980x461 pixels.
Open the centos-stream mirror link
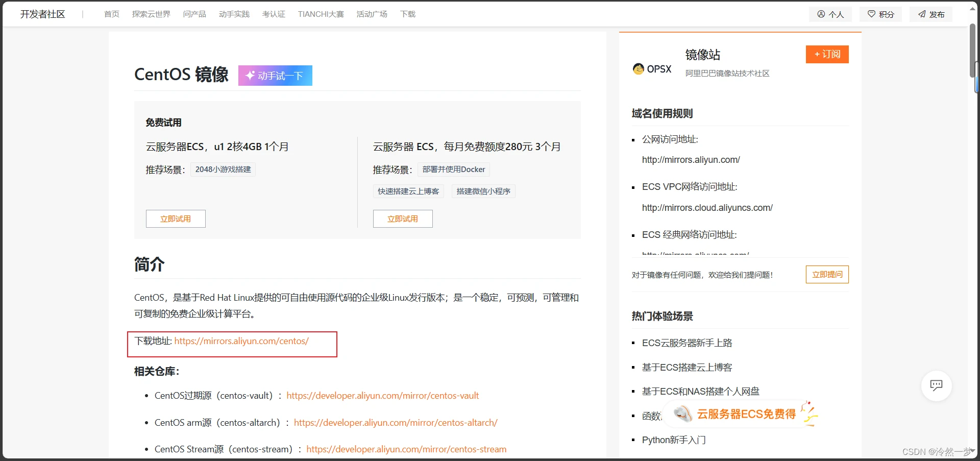coord(406,449)
